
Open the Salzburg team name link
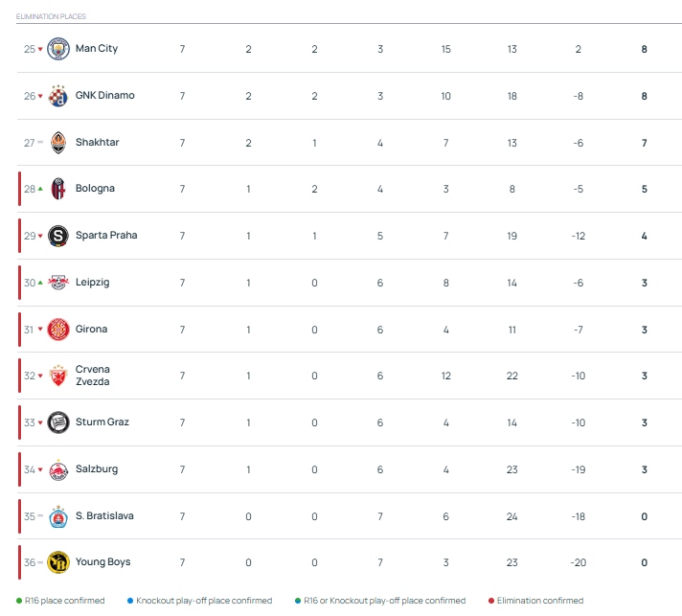(97, 469)
